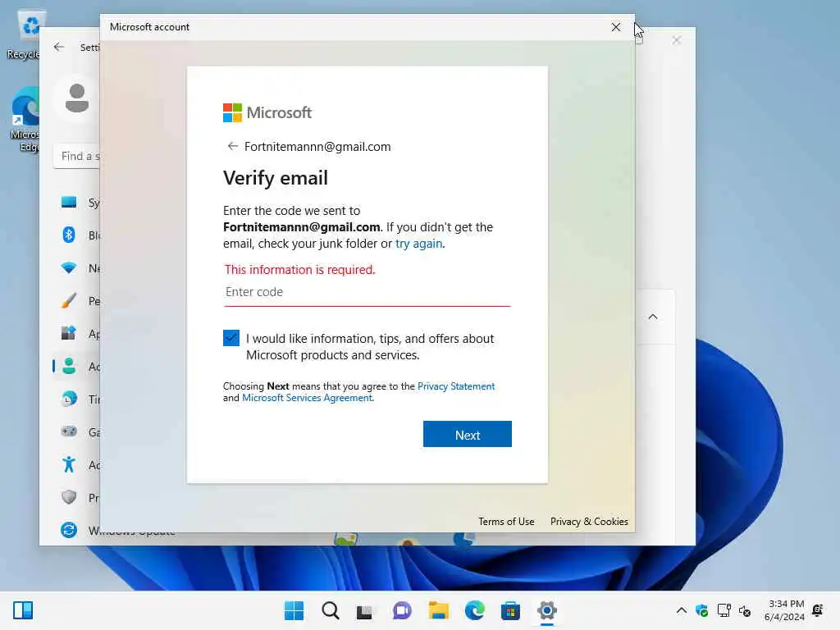Click the Settings window back arrow
Image resolution: width=840 pixels, height=630 pixels.
[x=59, y=47]
